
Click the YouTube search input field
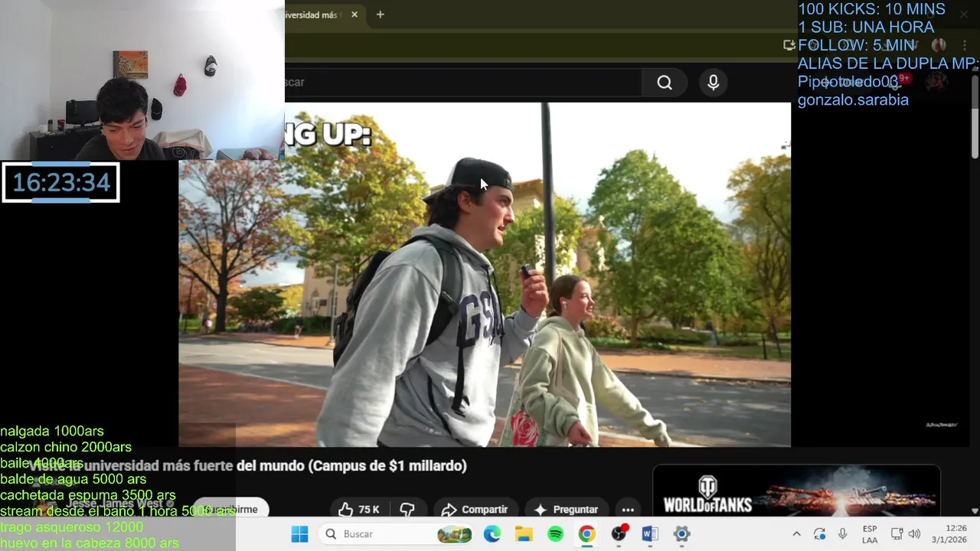462,83
